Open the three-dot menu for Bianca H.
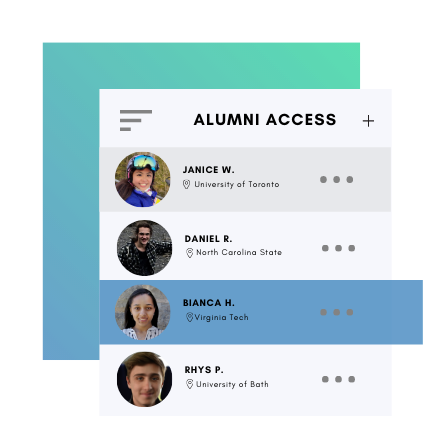 coord(336,312)
